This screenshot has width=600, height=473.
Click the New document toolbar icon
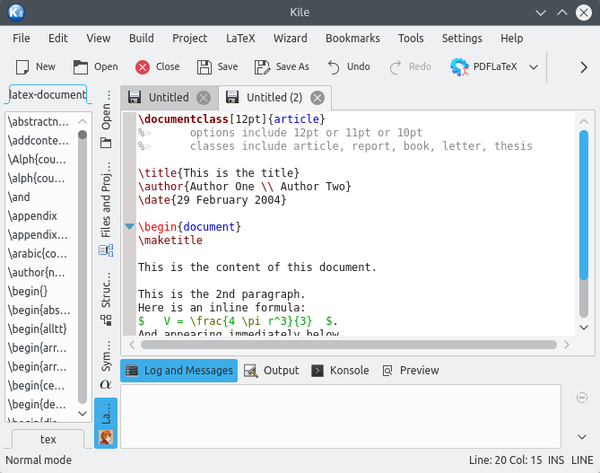(22, 67)
